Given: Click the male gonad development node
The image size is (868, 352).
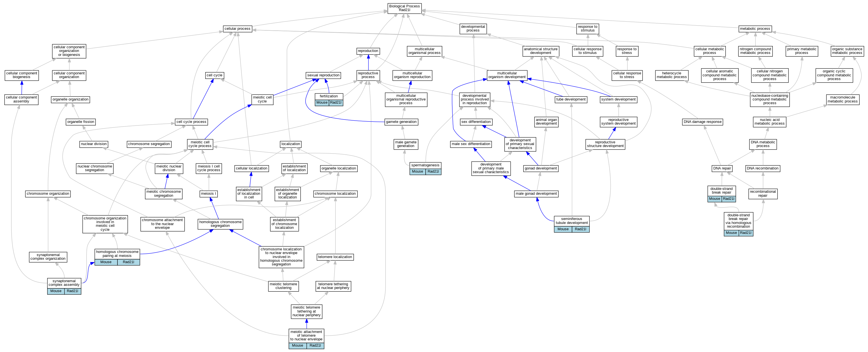Looking at the screenshot, I should (x=536, y=194).
